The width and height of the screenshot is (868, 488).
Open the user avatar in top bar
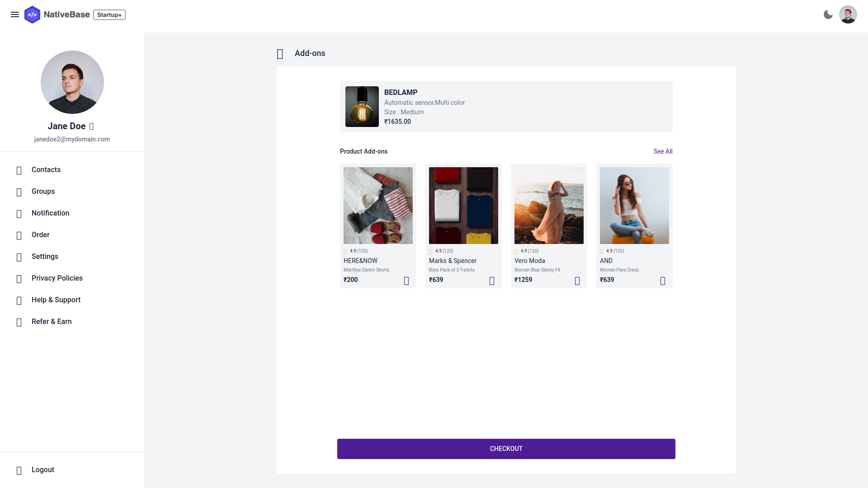tap(848, 14)
